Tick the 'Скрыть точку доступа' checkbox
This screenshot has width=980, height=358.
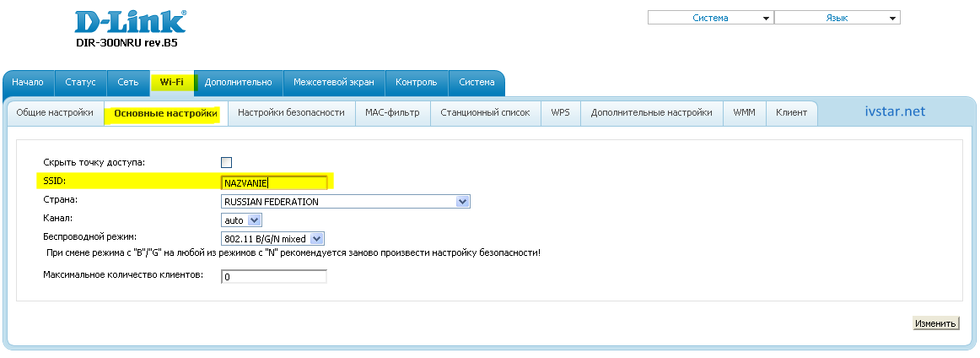[226, 162]
